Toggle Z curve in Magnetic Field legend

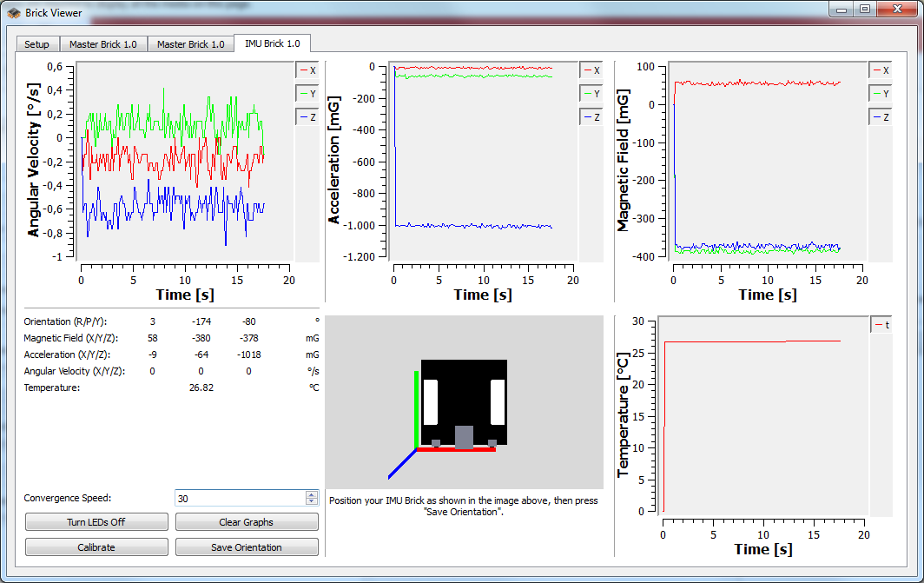[x=880, y=116]
